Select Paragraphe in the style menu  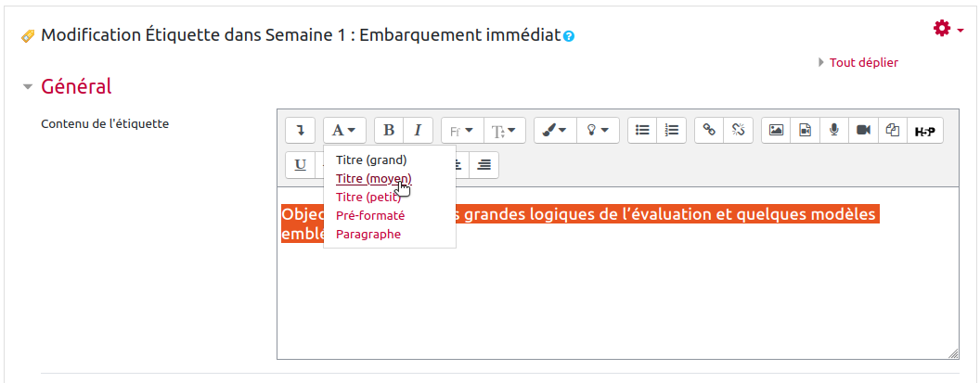(368, 235)
